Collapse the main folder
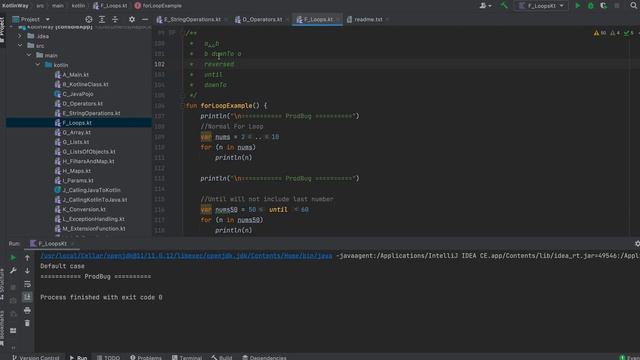 pos(29,55)
